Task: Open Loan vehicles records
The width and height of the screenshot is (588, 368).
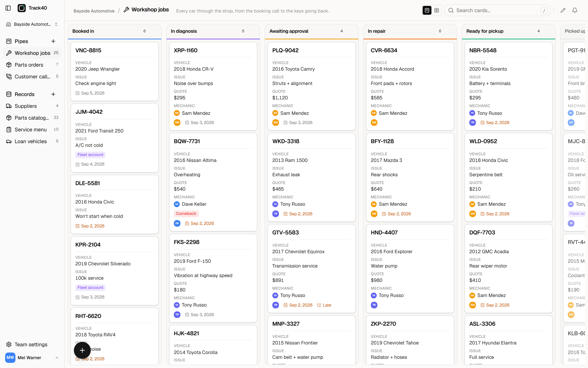Action: [32, 141]
